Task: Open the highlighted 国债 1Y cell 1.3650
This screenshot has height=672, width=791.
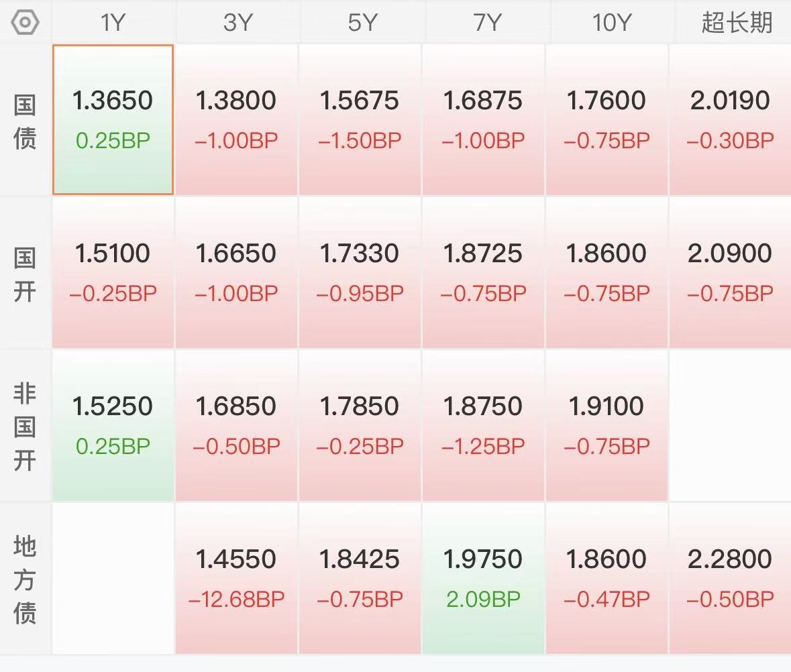Action: 113,119
